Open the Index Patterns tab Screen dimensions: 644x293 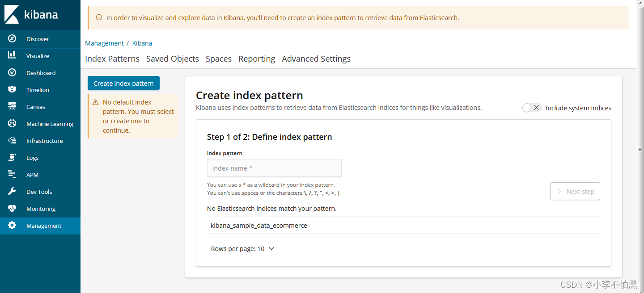point(112,59)
